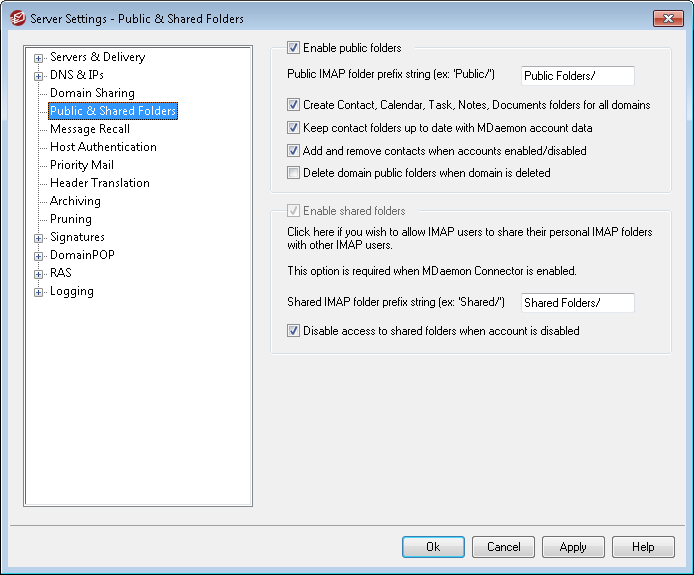Select Domain Sharing in the tree
The width and height of the screenshot is (694, 575).
click(x=92, y=93)
